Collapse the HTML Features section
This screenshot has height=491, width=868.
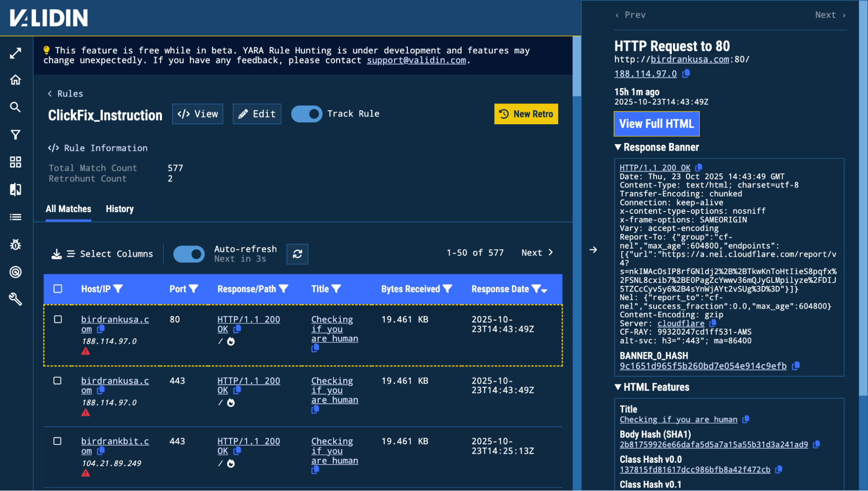click(x=618, y=387)
